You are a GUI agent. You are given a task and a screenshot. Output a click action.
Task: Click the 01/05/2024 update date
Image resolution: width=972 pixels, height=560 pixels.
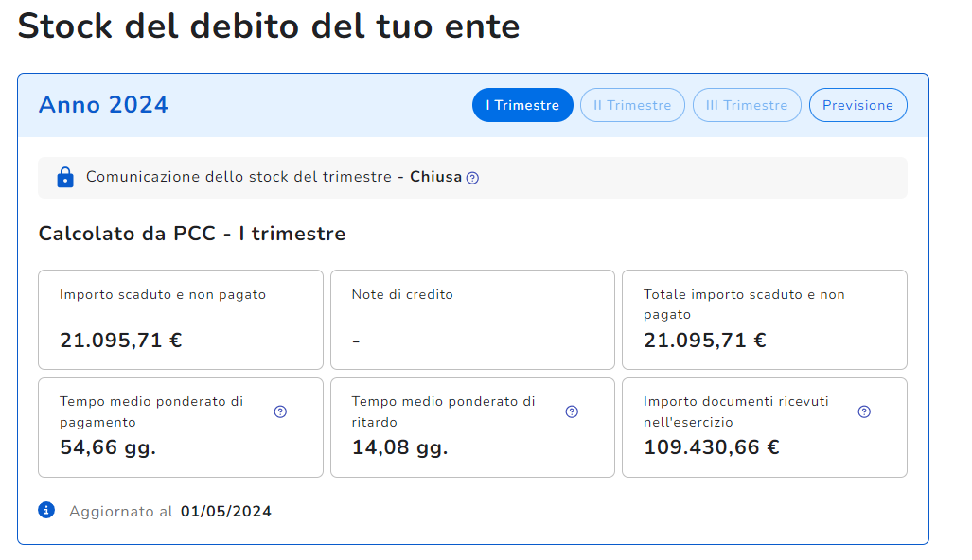pyautogui.click(x=226, y=512)
